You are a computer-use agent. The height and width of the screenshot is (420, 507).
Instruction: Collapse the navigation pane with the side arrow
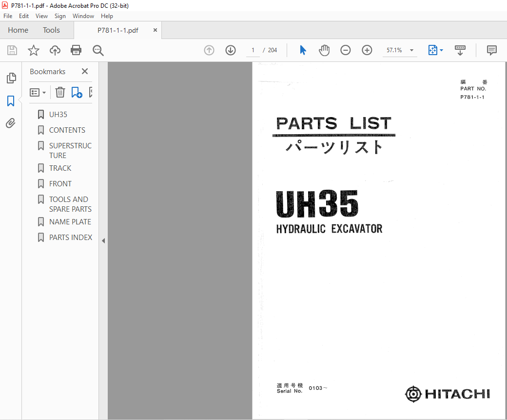[x=103, y=241]
